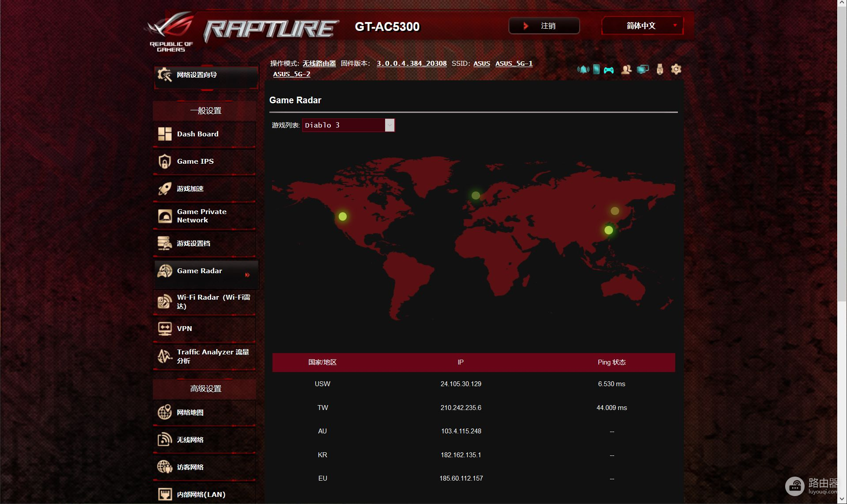847x504 pixels.
Task: Click the Traffic Analyzer sidebar icon
Action: tap(165, 356)
